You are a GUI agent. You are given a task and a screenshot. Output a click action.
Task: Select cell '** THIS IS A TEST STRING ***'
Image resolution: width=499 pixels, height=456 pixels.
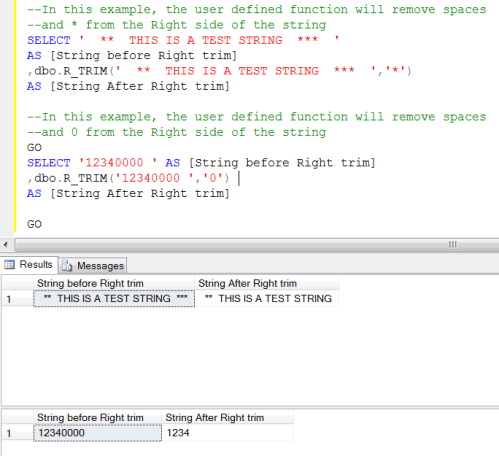114,299
